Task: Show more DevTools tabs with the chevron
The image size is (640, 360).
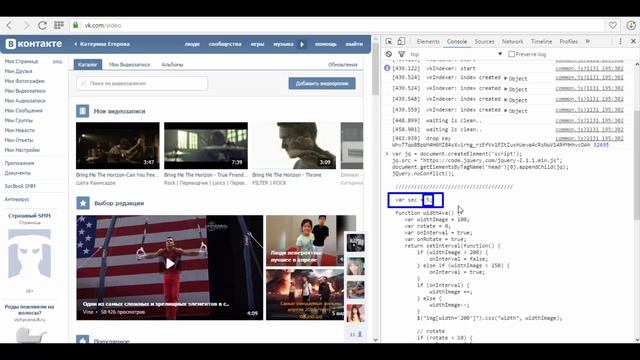Action: [588, 41]
